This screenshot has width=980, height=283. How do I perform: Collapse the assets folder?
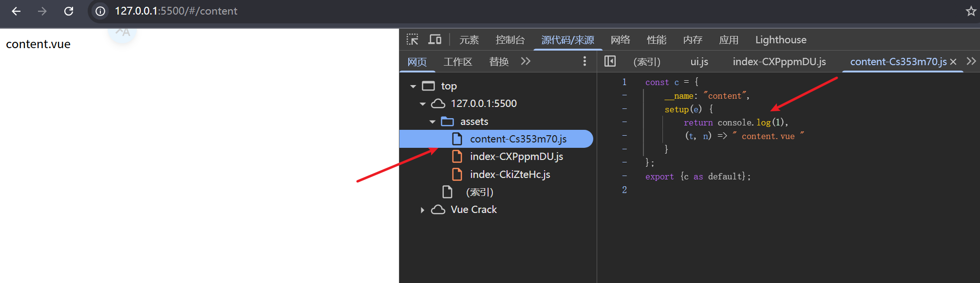click(x=433, y=122)
